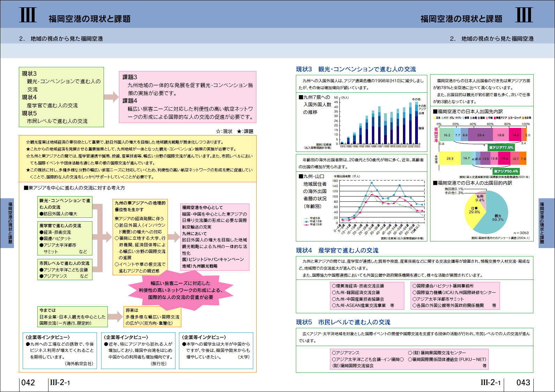555x392 pixels.
Task: Click the legend ☆:現状 ★:課題
Action: point(234,131)
